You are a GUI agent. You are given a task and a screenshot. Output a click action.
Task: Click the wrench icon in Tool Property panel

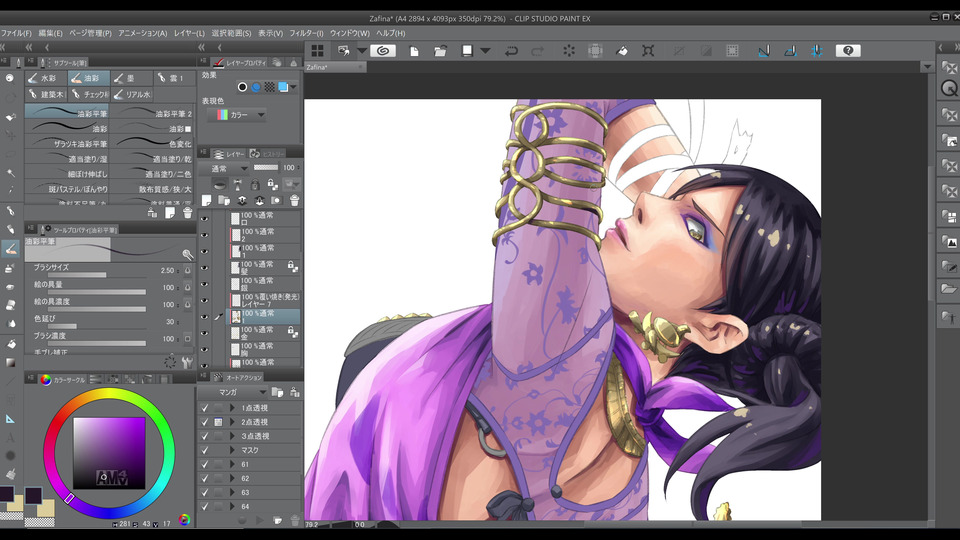coord(187,362)
